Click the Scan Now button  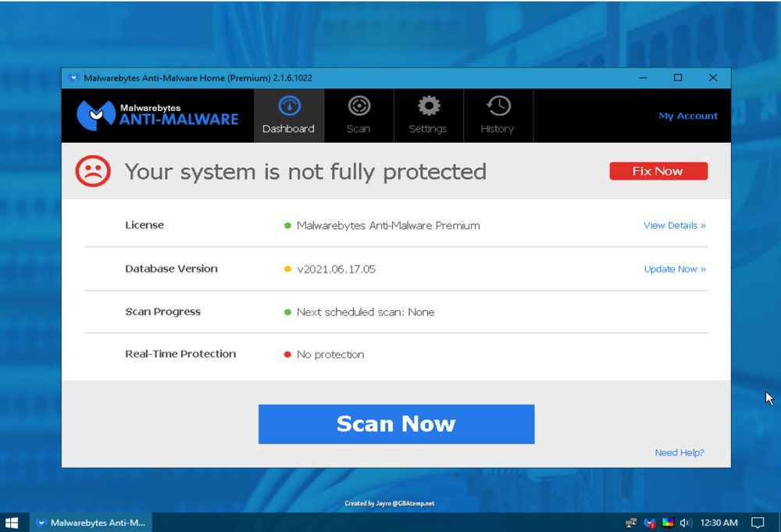pos(396,423)
